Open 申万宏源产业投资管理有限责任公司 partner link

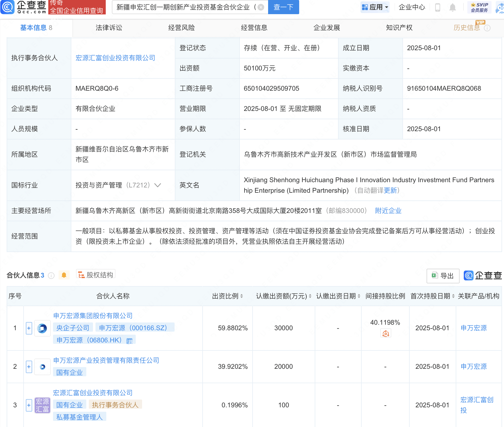coord(106,360)
